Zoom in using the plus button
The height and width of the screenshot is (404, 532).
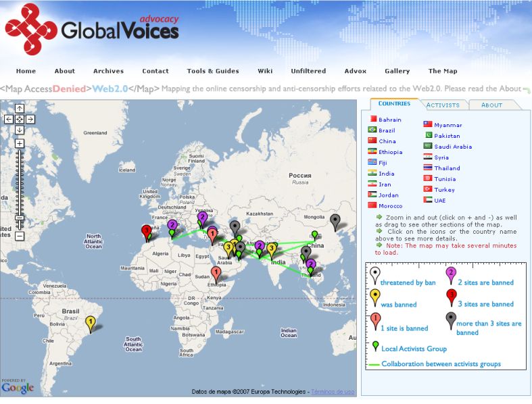point(20,143)
